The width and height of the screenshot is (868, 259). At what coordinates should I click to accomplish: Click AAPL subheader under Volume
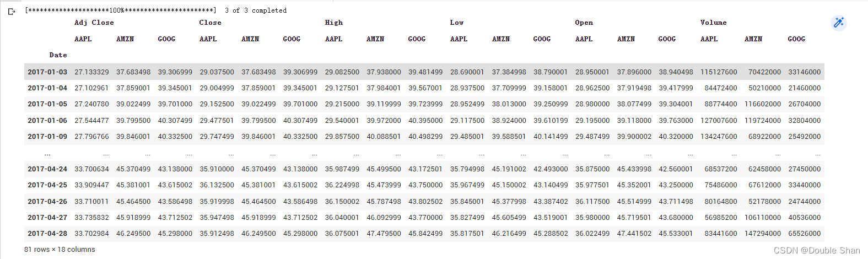click(709, 39)
